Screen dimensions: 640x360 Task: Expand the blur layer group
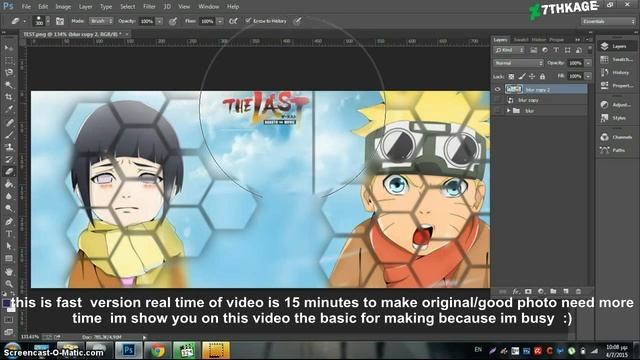[x=509, y=111]
